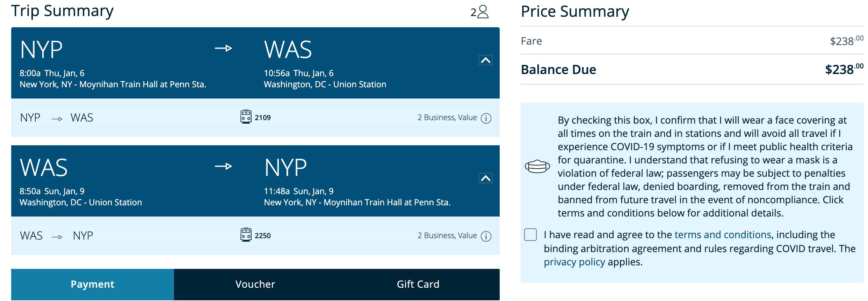Open the Gift Card tab
Viewport: 868px width, 301px height.
pos(418,284)
